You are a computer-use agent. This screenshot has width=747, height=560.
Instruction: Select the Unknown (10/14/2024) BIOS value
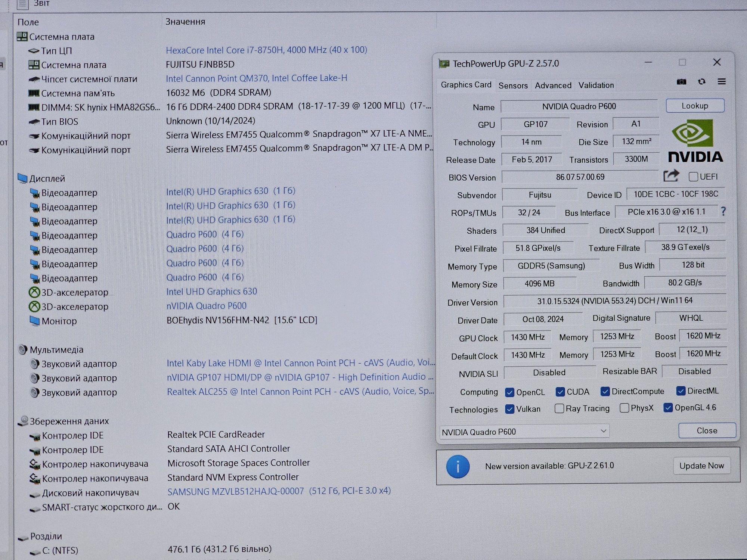point(211,121)
